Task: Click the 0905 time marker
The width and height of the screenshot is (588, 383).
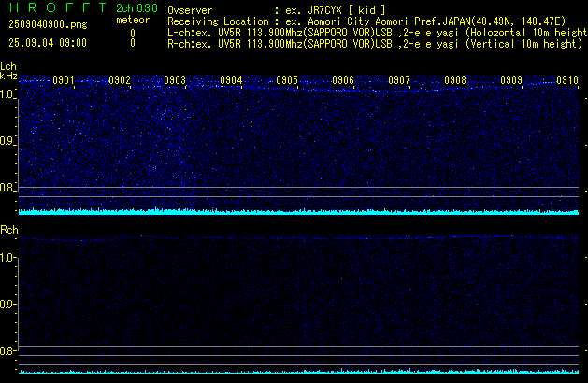Action: click(287, 80)
